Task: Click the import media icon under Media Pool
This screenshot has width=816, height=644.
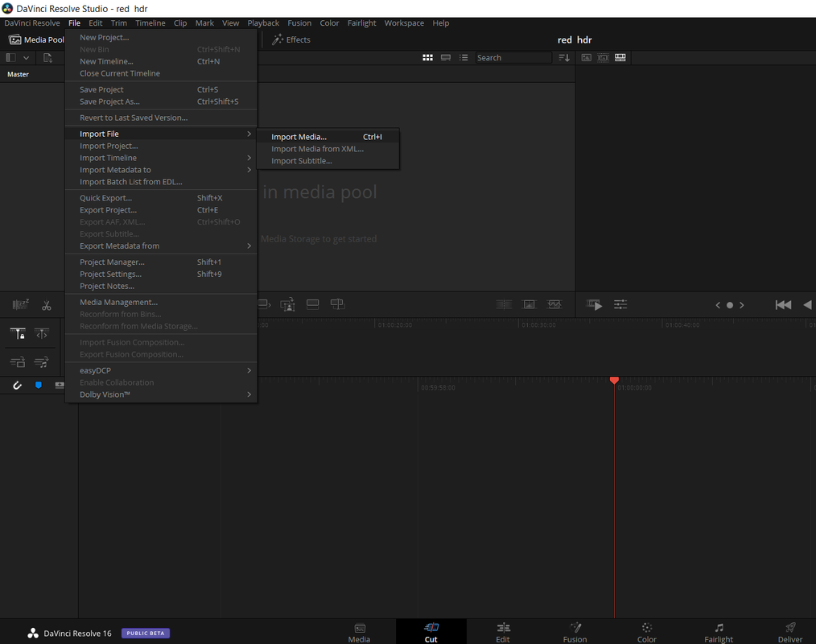Action: [47, 58]
